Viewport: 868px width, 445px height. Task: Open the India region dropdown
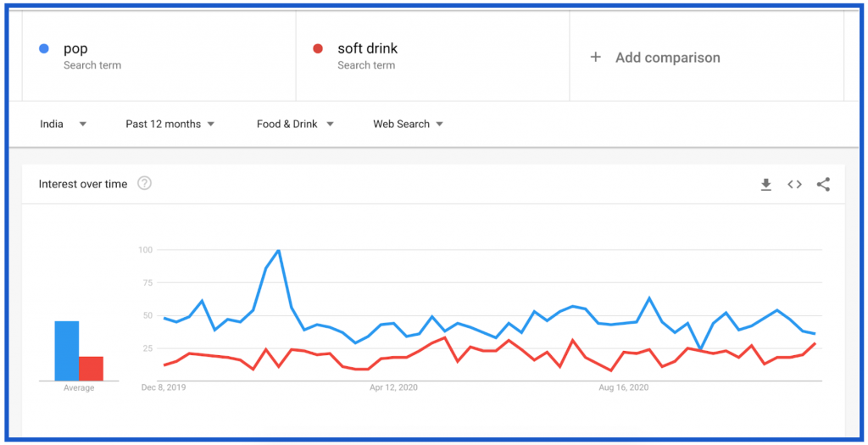[64, 124]
